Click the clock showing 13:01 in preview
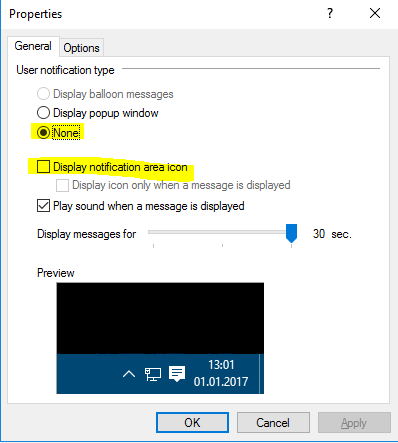 (x=221, y=365)
